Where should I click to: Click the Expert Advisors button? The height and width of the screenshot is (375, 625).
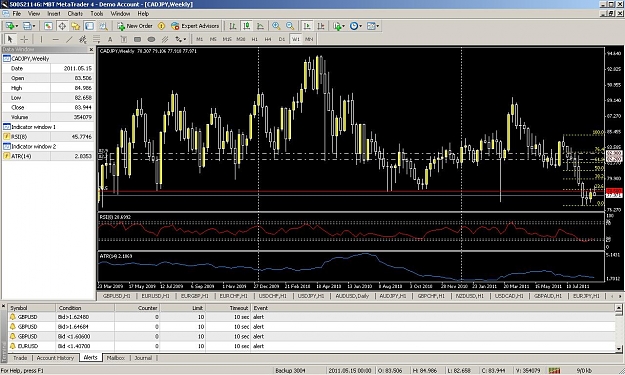pyautogui.click(x=195, y=26)
